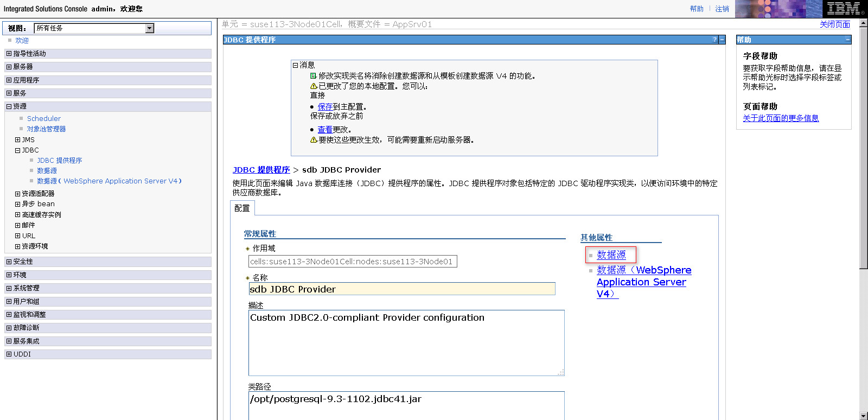This screenshot has height=420, width=868.
Task: Click the 描述 text area
Action: (x=406, y=343)
